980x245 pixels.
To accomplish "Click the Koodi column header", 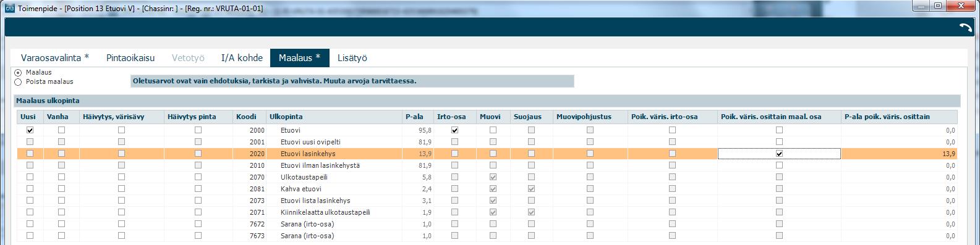I will [249, 117].
